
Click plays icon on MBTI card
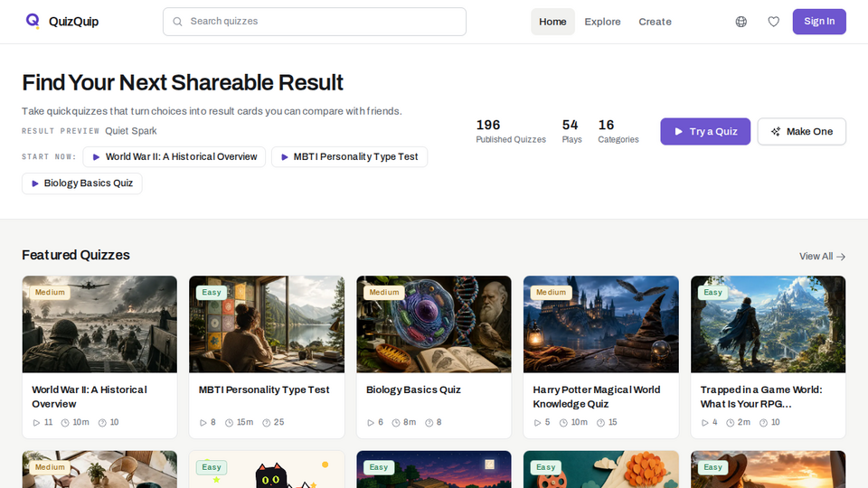tap(203, 423)
